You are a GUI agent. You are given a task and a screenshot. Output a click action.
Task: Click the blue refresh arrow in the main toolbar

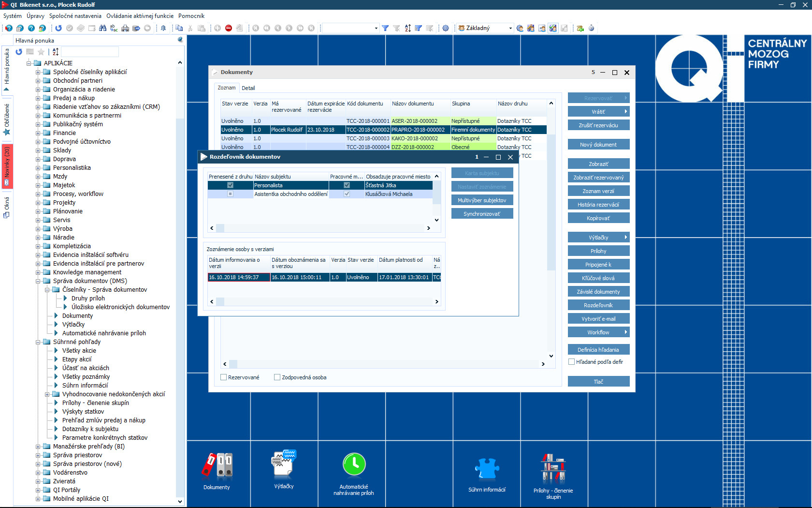point(58,28)
